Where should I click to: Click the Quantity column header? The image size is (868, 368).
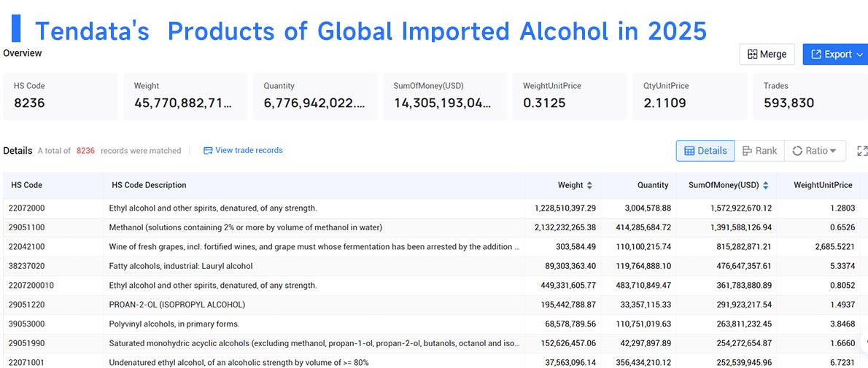point(653,185)
